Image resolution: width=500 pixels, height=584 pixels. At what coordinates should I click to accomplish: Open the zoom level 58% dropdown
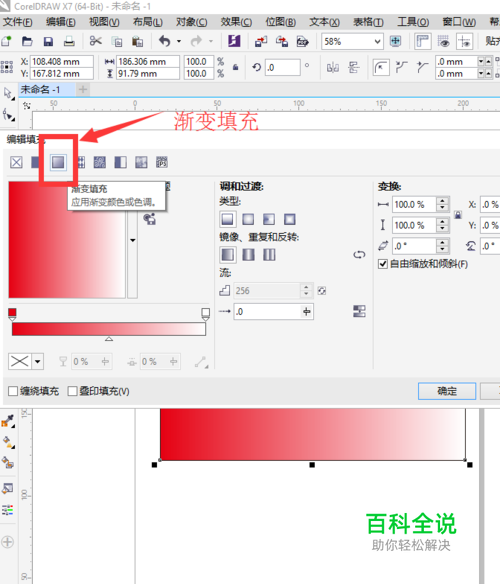(377, 41)
